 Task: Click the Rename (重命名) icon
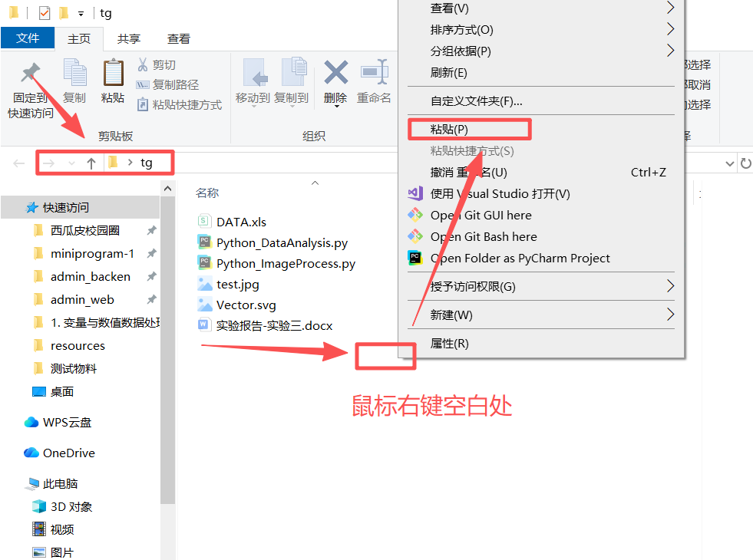[x=374, y=72]
